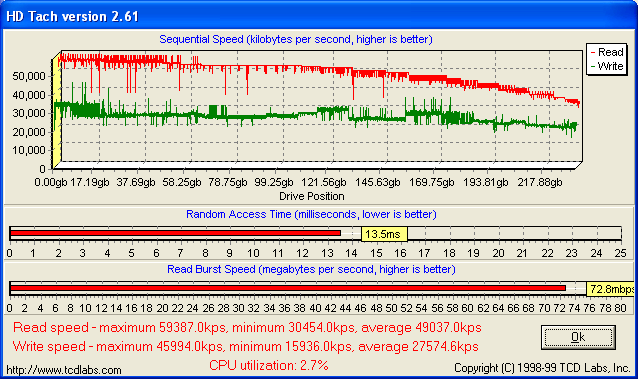Viewport: 638px width, 384px height.
Task: Click the Read speed statistics line
Action: pyautogui.click(x=247, y=327)
